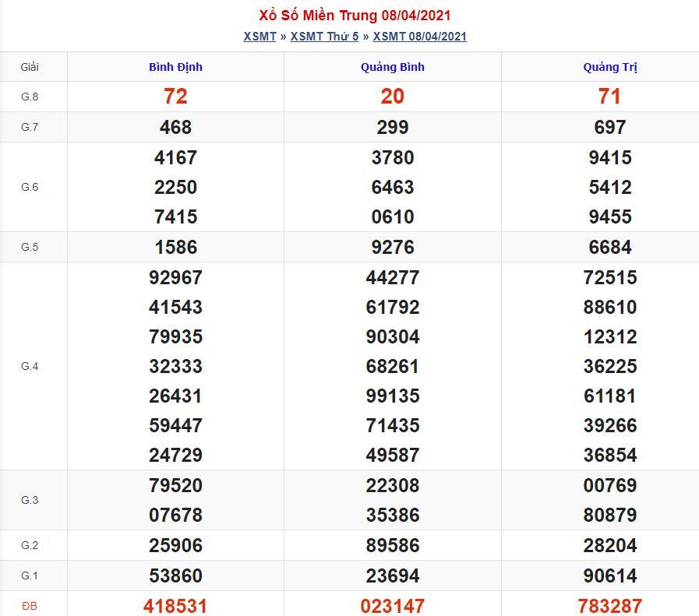Click special prize number 023147
This screenshot has width=699, height=616.
[x=393, y=606]
